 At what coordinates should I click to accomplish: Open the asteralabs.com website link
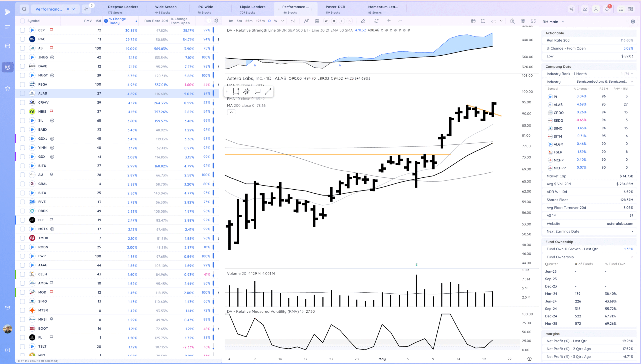620,224
